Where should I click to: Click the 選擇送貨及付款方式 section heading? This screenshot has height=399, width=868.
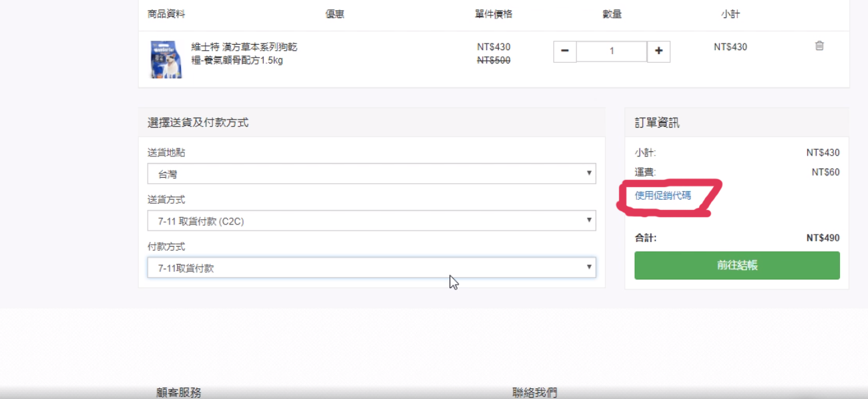198,123
